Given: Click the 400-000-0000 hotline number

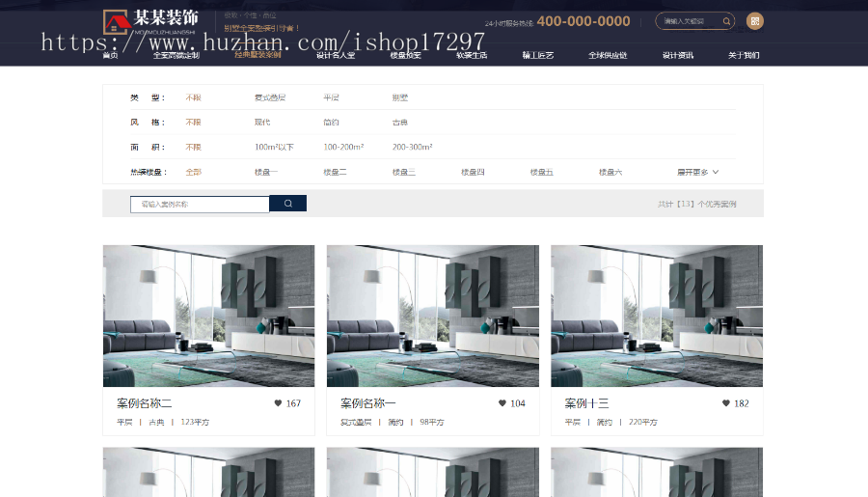Looking at the screenshot, I should pos(583,21).
